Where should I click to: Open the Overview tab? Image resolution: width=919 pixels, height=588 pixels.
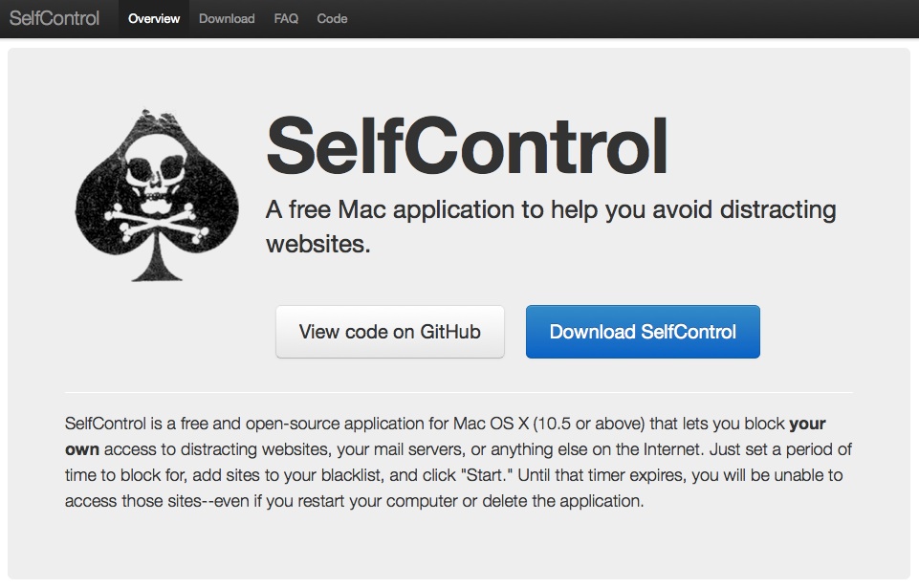pyautogui.click(x=154, y=19)
